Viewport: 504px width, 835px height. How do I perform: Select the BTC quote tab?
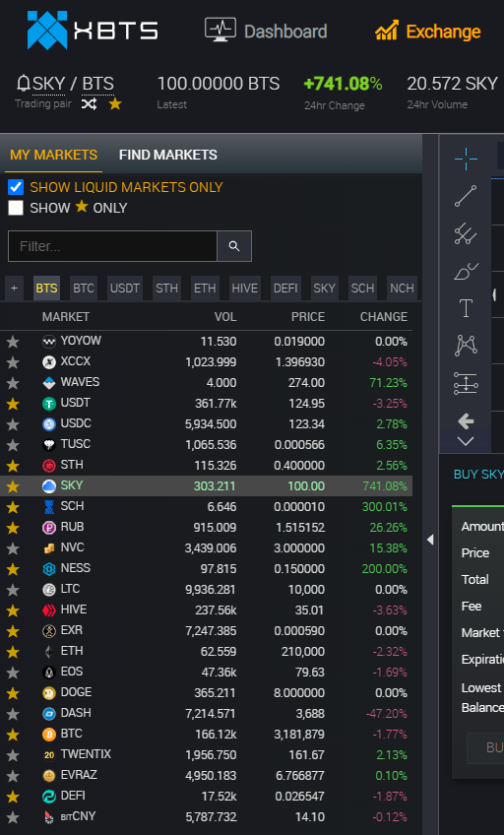tap(84, 289)
